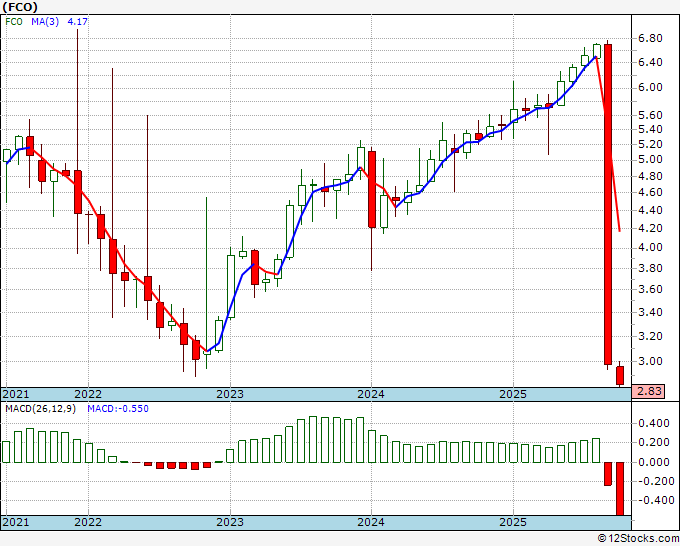This screenshot has width=680, height=546.
Task: Click the 4.80 price axis label
Action: pyautogui.click(x=650, y=177)
